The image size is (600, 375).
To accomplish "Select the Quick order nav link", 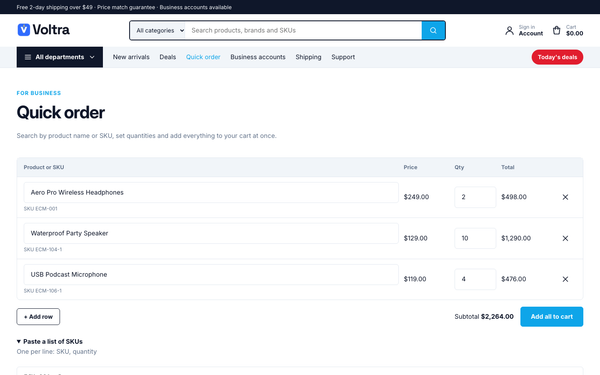I will tap(203, 57).
